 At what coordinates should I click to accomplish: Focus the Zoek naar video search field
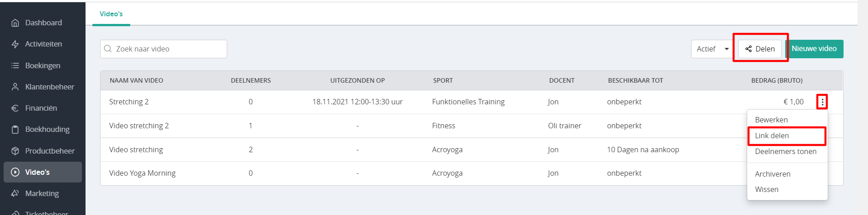tap(163, 49)
